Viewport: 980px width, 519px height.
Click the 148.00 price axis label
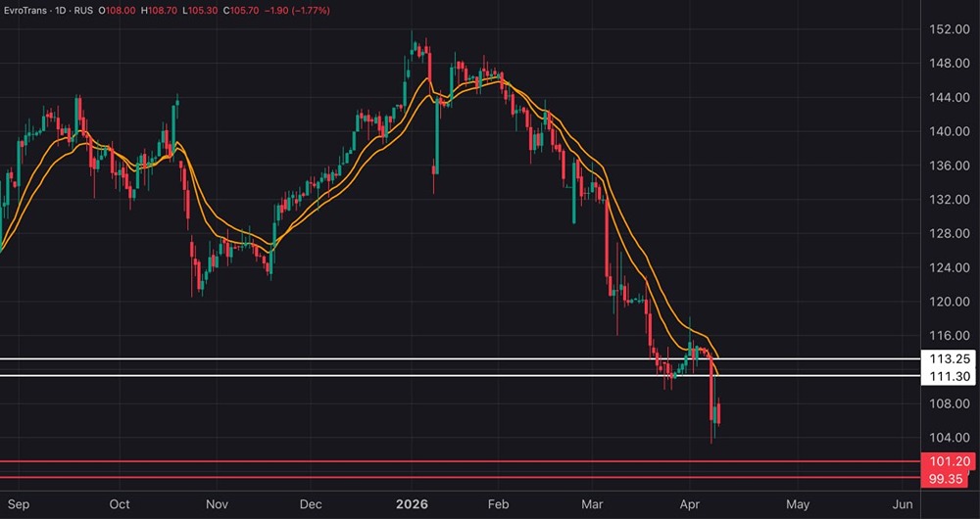(x=949, y=63)
